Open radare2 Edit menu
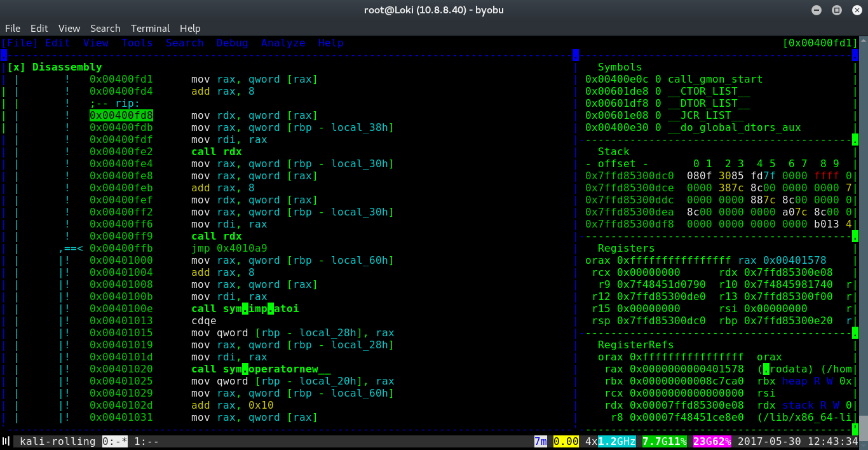868x450 pixels. point(58,43)
